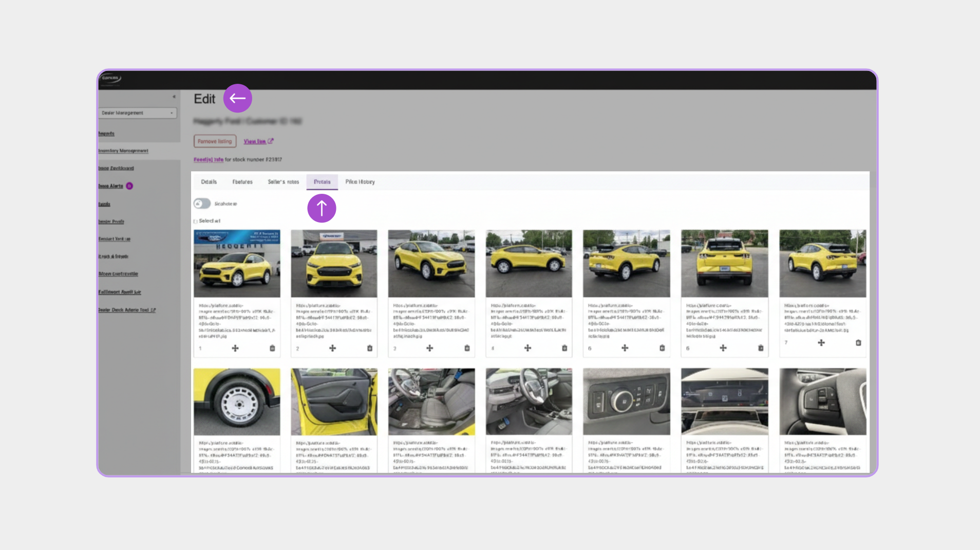Image resolution: width=980 pixels, height=550 pixels.
Task: Open Issue Dashboard in the sidebar
Action: [x=116, y=169]
